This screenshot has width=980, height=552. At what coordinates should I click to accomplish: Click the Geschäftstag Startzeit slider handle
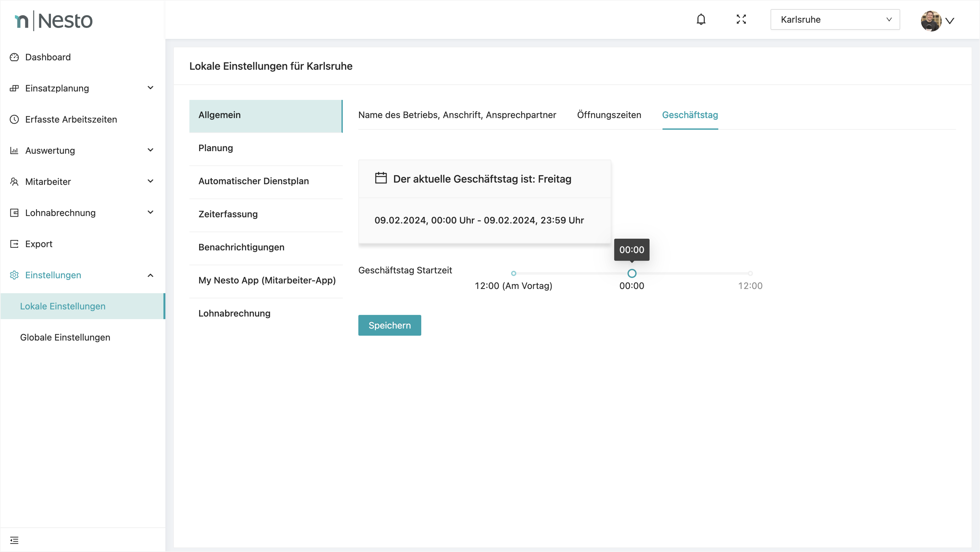(632, 273)
